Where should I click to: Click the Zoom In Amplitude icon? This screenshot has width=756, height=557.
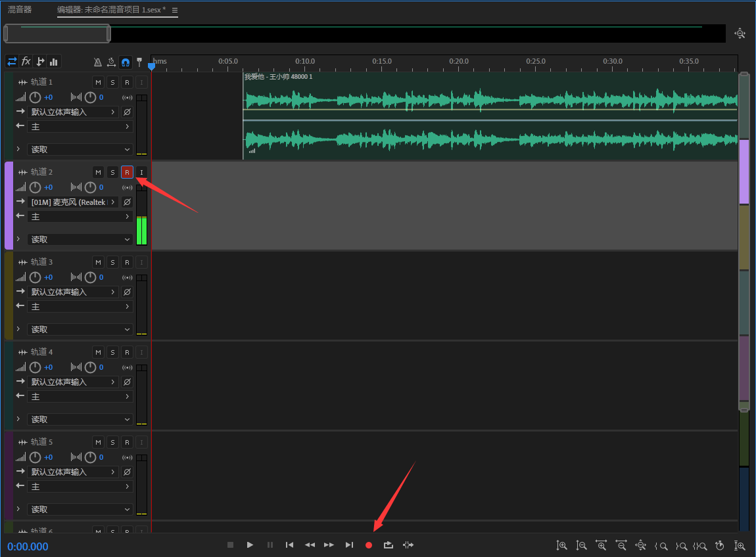pyautogui.click(x=562, y=545)
